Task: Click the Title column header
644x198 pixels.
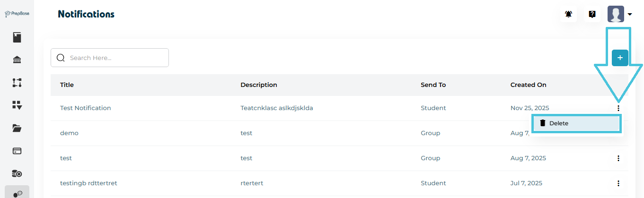Action: 67,85
